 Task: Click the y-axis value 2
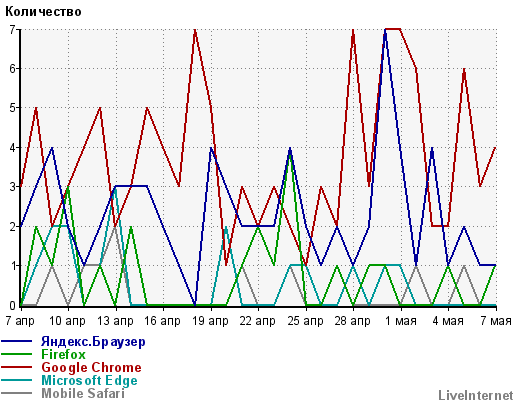point(13,226)
